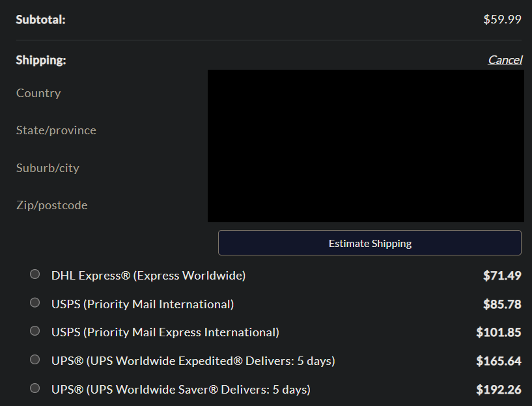Click the DHL Express (Express Worldwide) label

click(x=148, y=276)
